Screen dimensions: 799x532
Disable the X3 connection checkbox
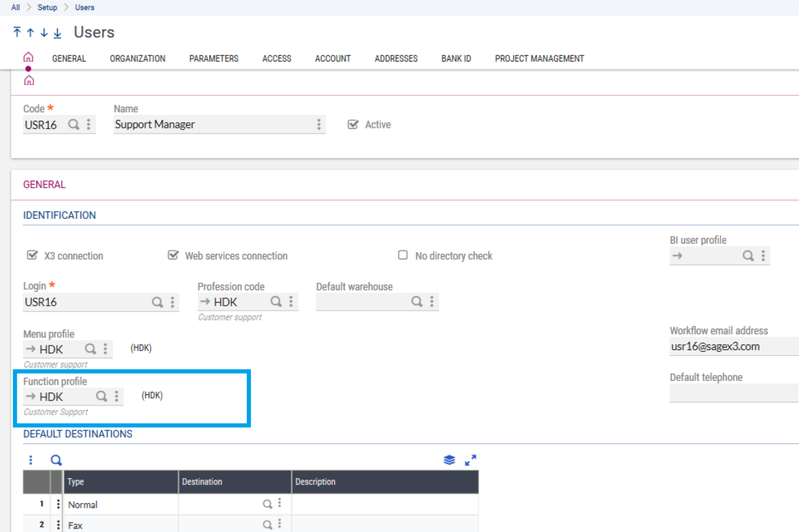(32, 254)
